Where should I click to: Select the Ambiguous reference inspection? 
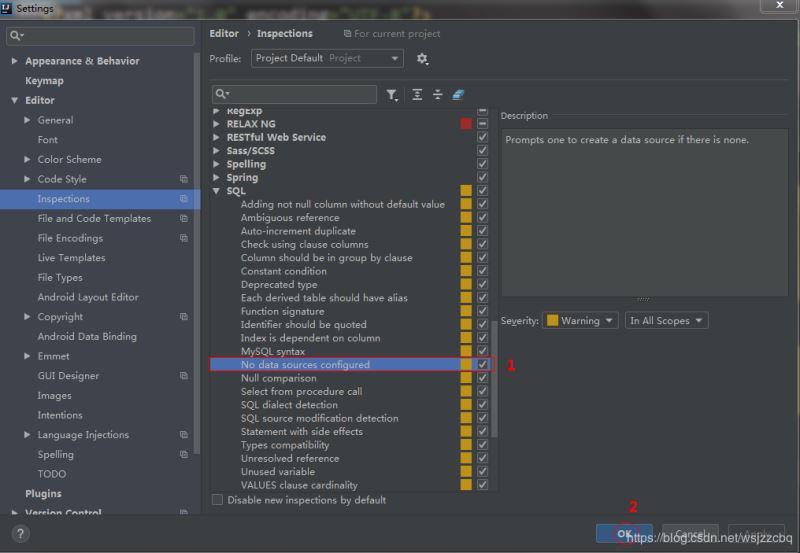(290, 217)
